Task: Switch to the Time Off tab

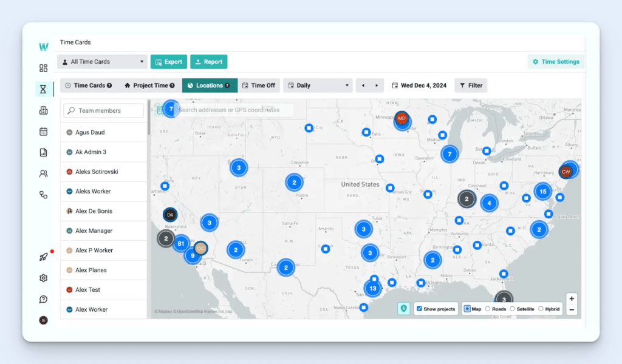Action: [259, 86]
